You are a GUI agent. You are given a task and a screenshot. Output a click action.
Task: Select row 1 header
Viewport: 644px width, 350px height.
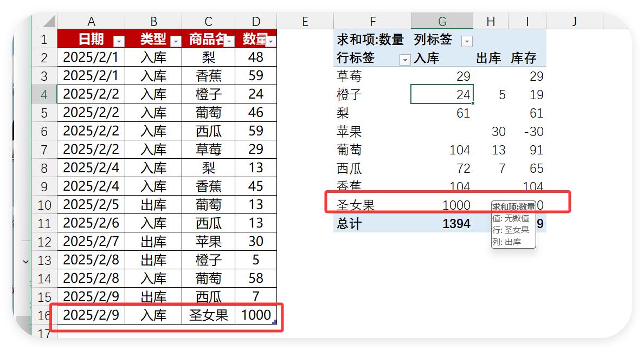(44, 40)
